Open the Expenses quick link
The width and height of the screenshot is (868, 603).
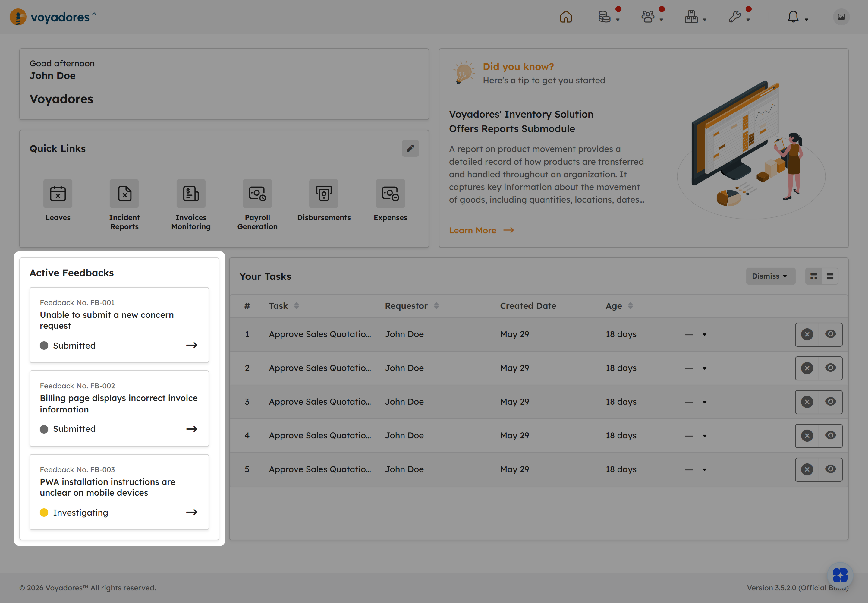click(x=390, y=194)
